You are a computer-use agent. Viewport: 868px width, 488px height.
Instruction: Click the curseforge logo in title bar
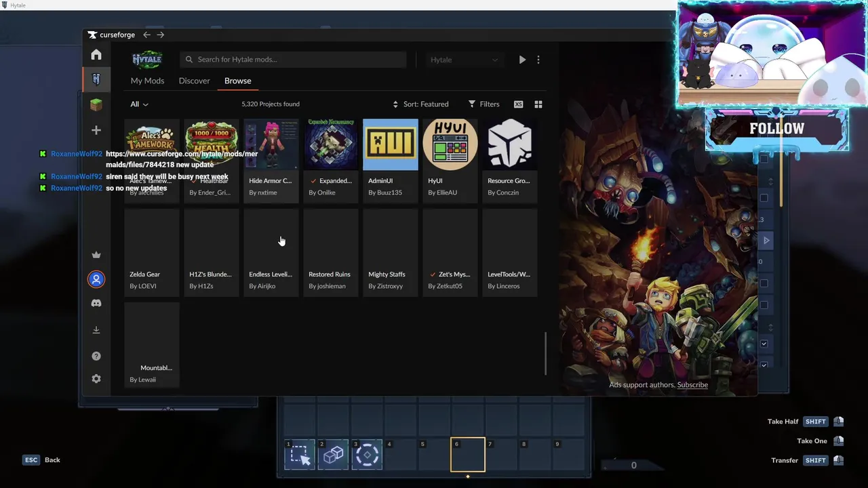coord(112,35)
